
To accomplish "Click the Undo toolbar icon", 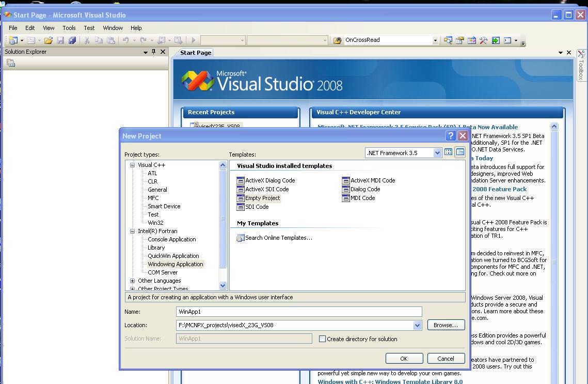I will click(126, 40).
